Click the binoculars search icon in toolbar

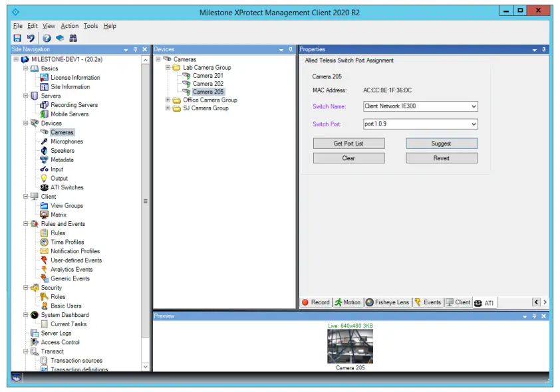pos(73,39)
